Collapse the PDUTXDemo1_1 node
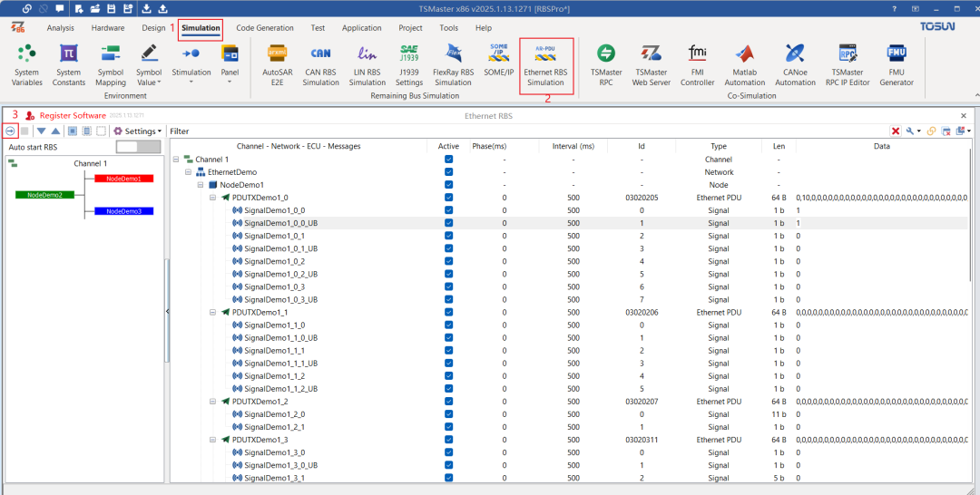Viewport: 980px width, 495px height. (212, 312)
